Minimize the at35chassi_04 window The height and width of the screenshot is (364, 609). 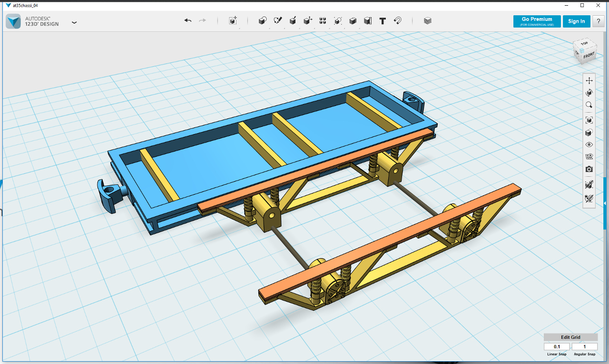tap(566, 5)
